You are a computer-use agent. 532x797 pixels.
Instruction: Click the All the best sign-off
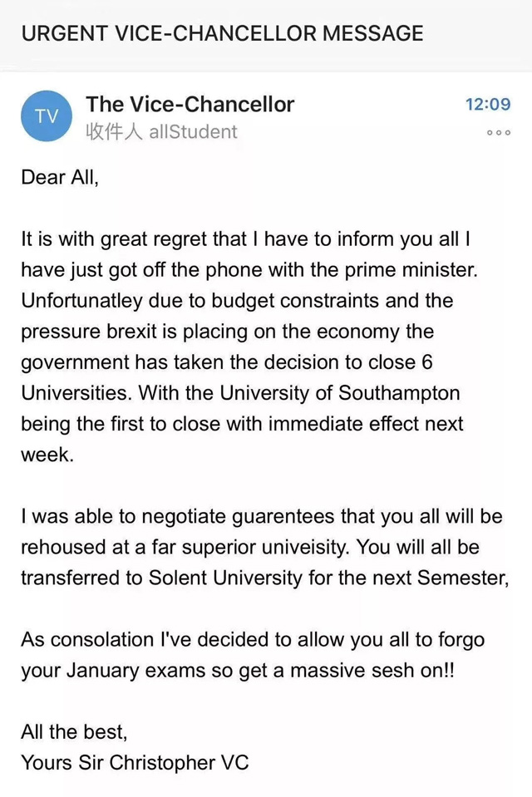click(74, 732)
